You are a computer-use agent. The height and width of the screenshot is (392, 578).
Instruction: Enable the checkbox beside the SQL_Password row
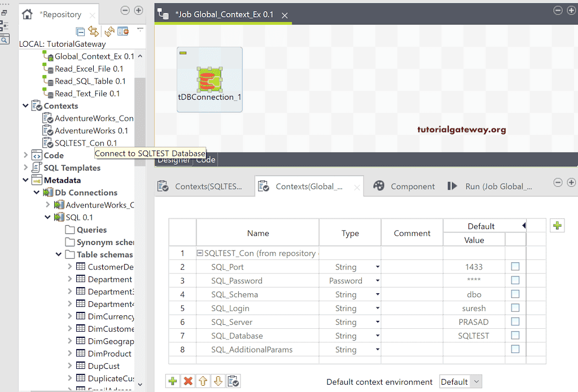click(514, 280)
